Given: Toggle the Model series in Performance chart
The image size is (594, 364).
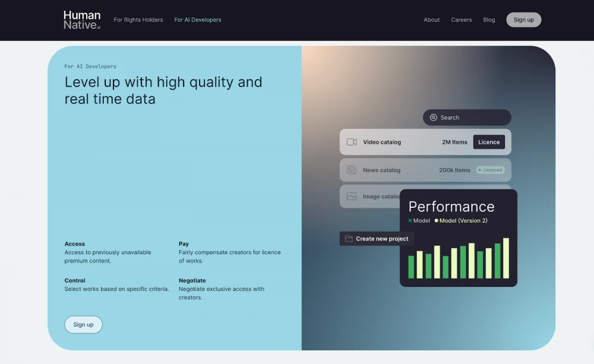Looking at the screenshot, I should pyautogui.click(x=420, y=220).
